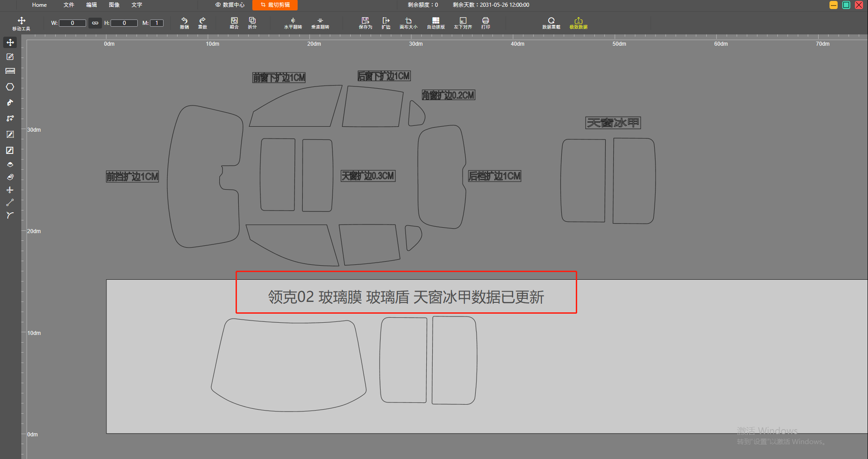Select the line segment tool
Screen dimensions: 868x459
click(10, 202)
